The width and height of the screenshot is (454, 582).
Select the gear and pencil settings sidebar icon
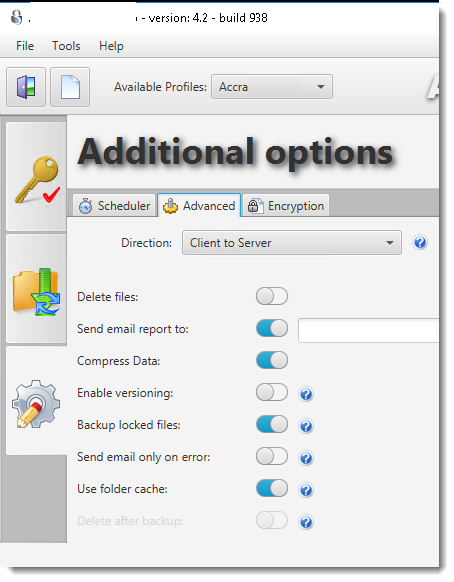pos(36,401)
